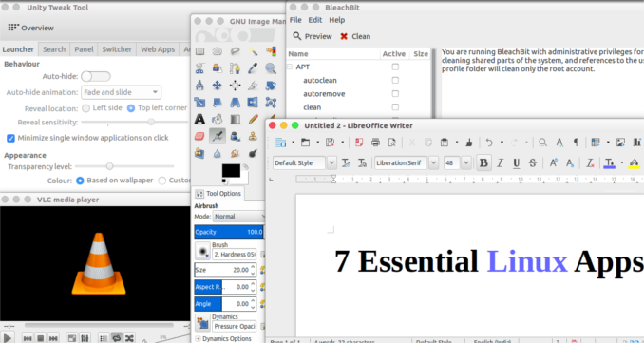Apply Underline formatting in Writer

pyautogui.click(x=517, y=163)
